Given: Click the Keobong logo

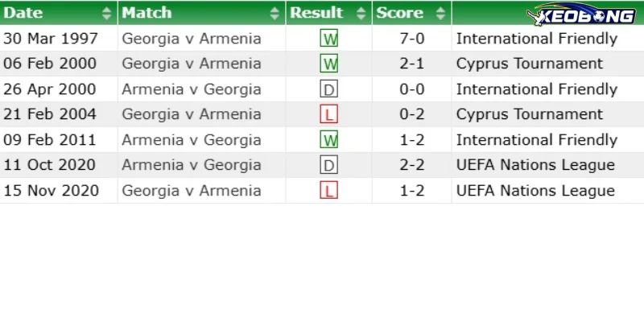Looking at the screenshot, I should point(581,14).
